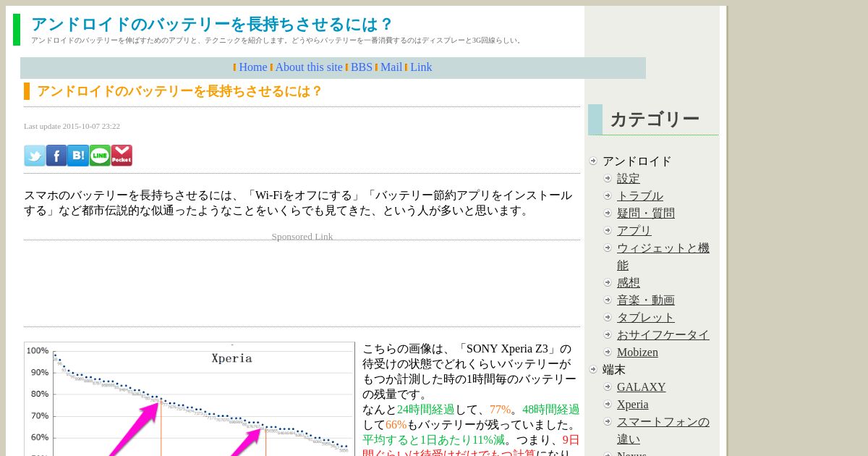Open the アプリ category link

click(x=634, y=231)
